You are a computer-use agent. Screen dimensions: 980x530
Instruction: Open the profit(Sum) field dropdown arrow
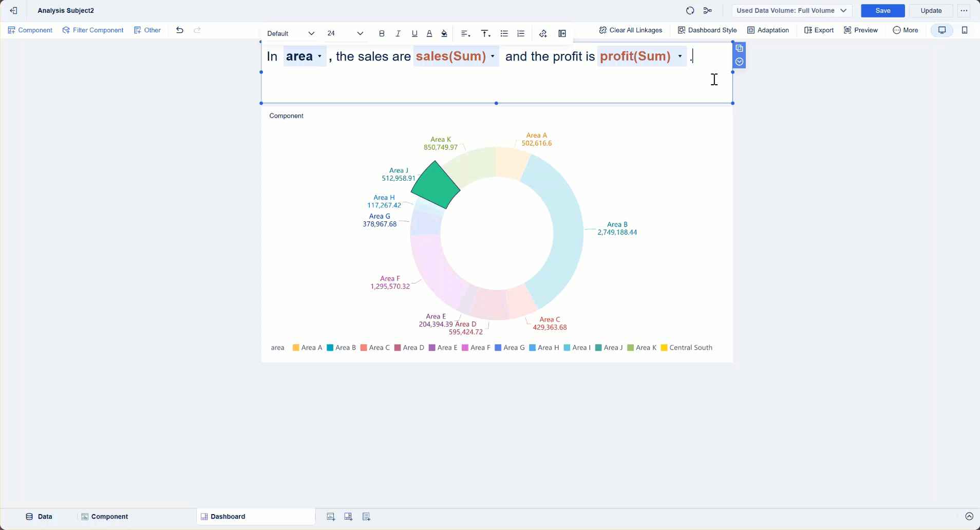[x=680, y=56]
